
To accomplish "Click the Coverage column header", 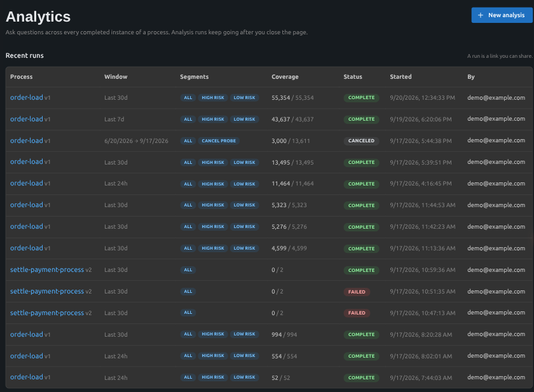I will (285, 77).
